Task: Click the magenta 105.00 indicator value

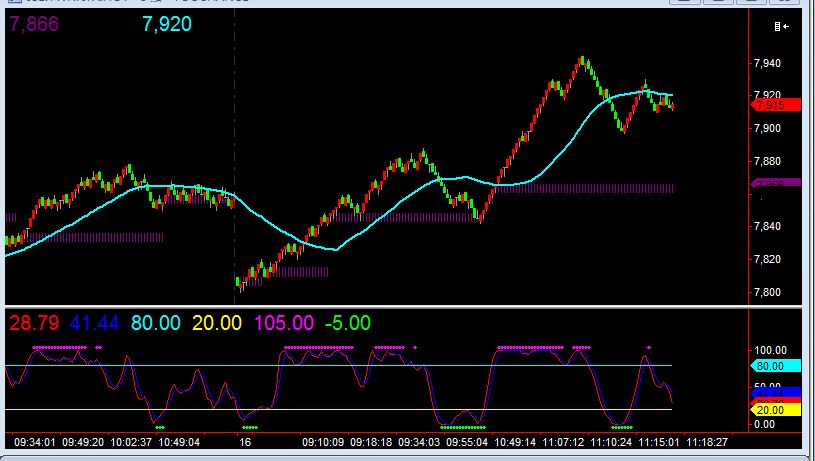Action: tap(284, 323)
